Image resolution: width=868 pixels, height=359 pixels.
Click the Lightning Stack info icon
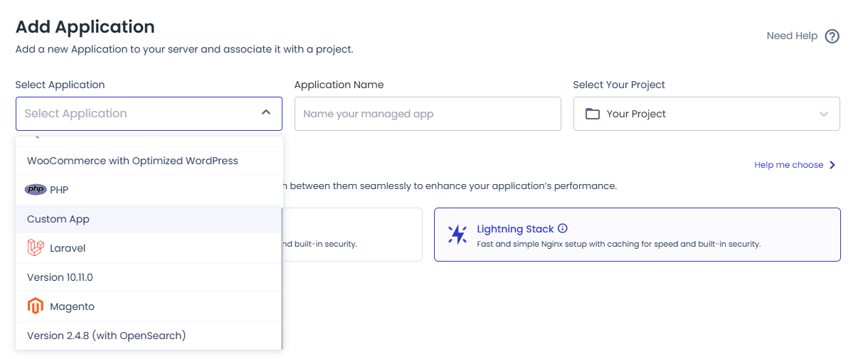pos(563,229)
